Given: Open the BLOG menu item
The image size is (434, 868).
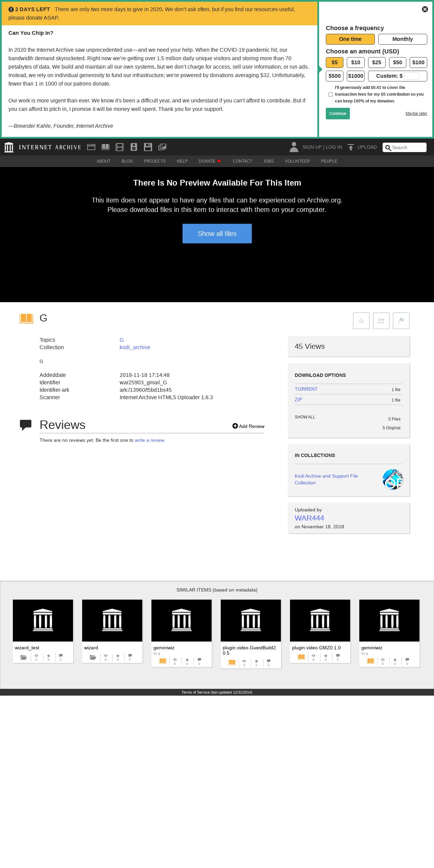Looking at the screenshot, I should (127, 161).
